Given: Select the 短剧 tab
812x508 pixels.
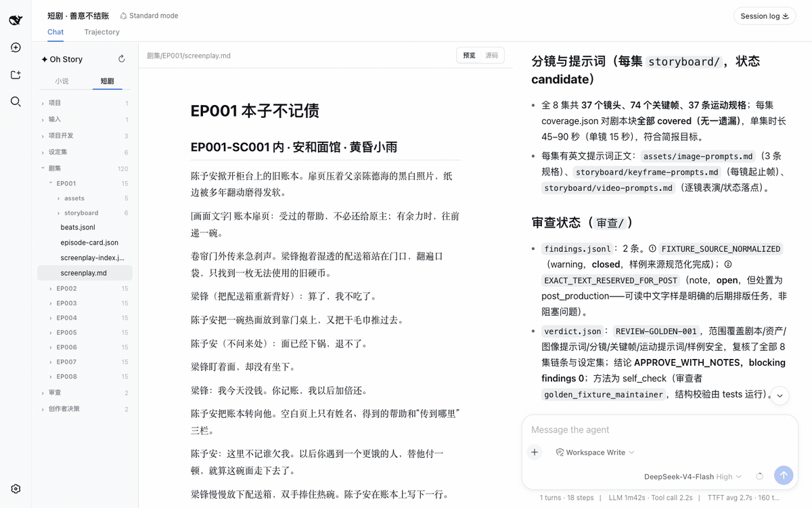Looking at the screenshot, I should [107, 81].
